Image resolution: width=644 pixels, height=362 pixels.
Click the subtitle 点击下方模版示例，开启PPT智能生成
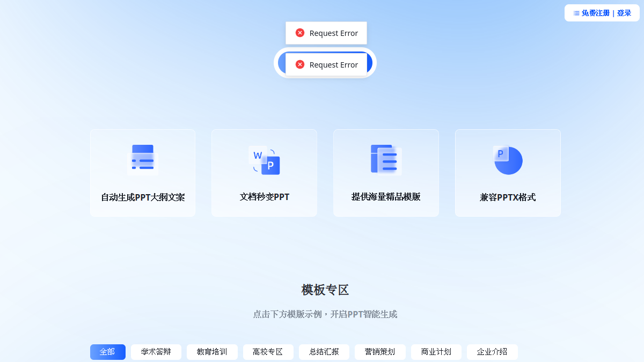(325, 314)
